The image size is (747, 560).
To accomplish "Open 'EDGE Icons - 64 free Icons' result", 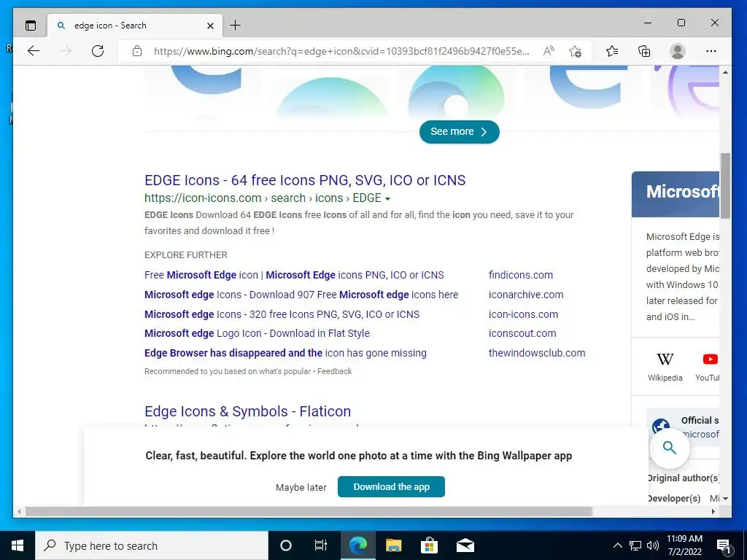I will pyautogui.click(x=305, y=181).
